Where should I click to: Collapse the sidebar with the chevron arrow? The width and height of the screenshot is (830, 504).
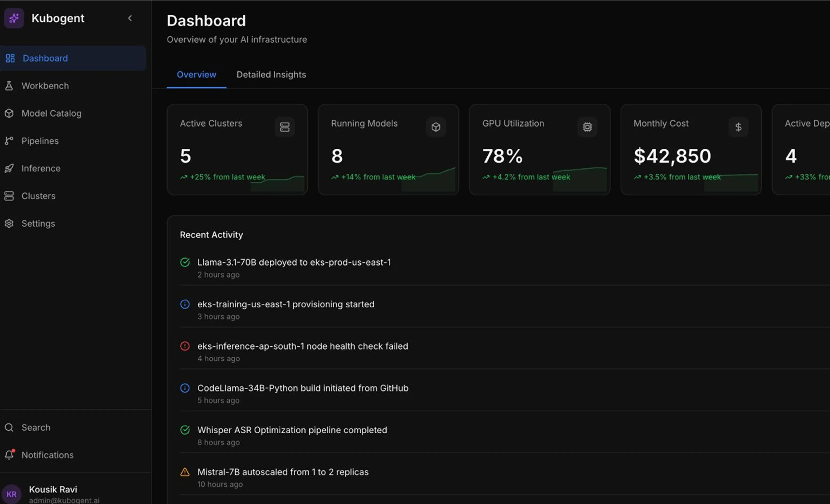pos(130,18)
